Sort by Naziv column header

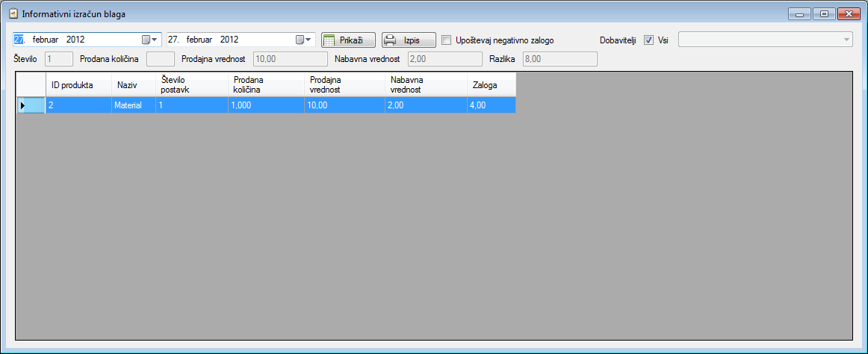133,85
